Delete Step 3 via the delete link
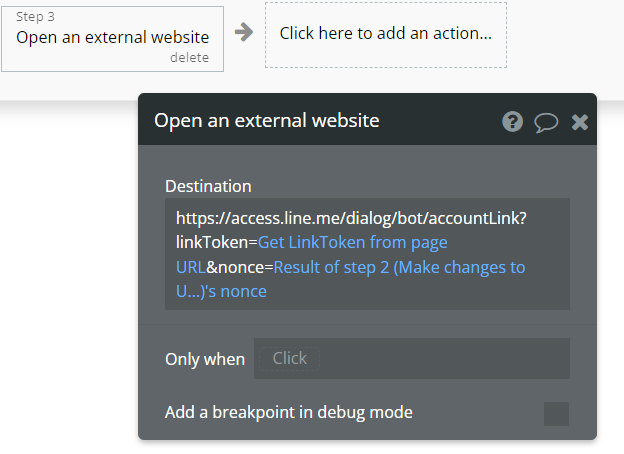Image resolution: width=624 pixels, height=454 pixels. [189, 58]
